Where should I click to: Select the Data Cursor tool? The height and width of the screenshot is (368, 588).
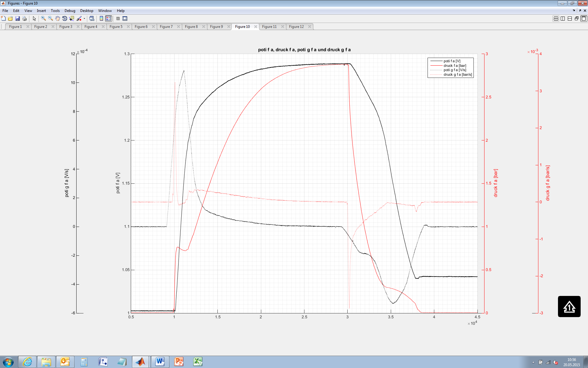[x=72, y=18]
